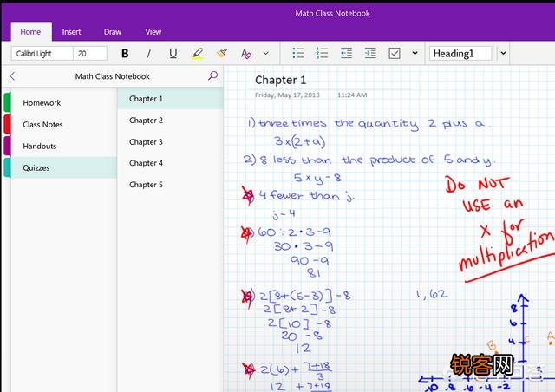Apply the yellow text highlighter
This screenshot has height=392, width=555.
(x=198, y=54)
